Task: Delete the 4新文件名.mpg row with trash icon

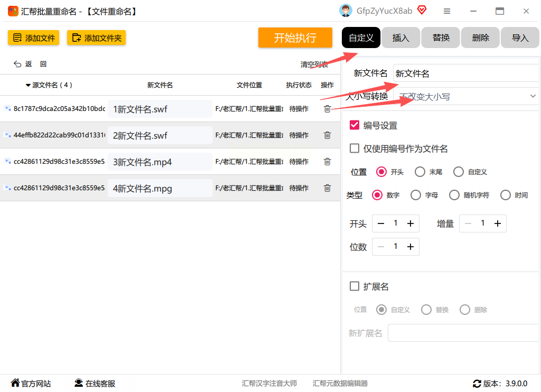Action: tap(327, 188)
